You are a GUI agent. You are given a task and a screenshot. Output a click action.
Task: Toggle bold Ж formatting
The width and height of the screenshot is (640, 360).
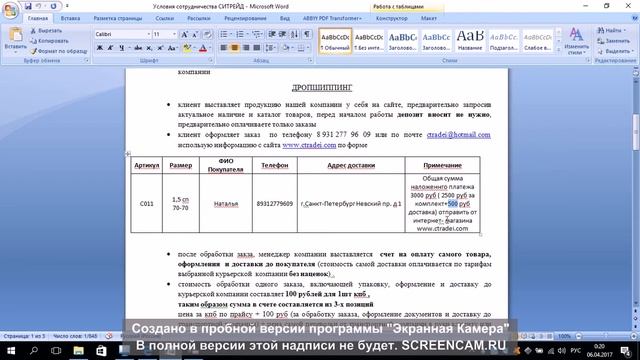(x=100, y=48)
